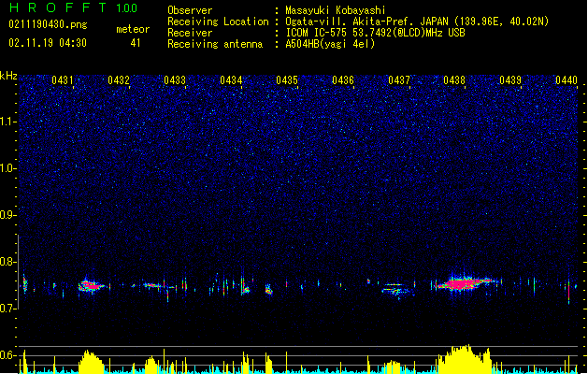Click the 0434 time marker
Image resolution: width=588 pixels, height=374 pixels.
231,80
